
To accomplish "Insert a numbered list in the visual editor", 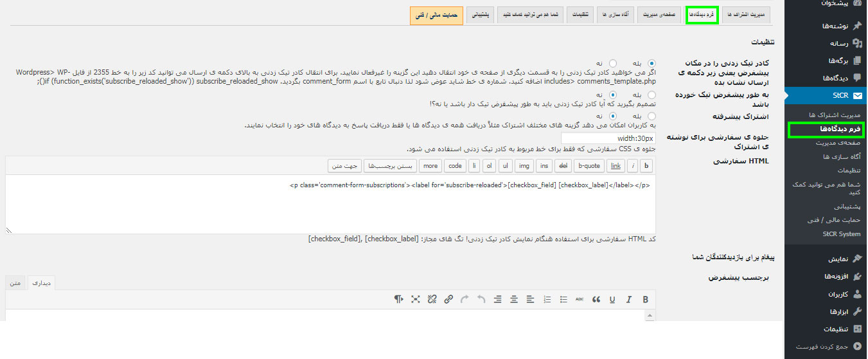I will coord(547,299).
